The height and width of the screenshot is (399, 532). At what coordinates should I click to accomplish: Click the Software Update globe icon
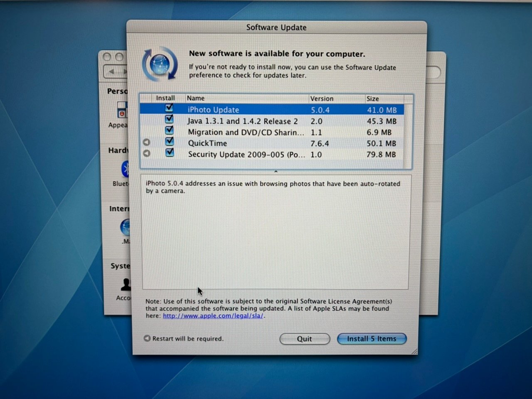pos(160,64)
